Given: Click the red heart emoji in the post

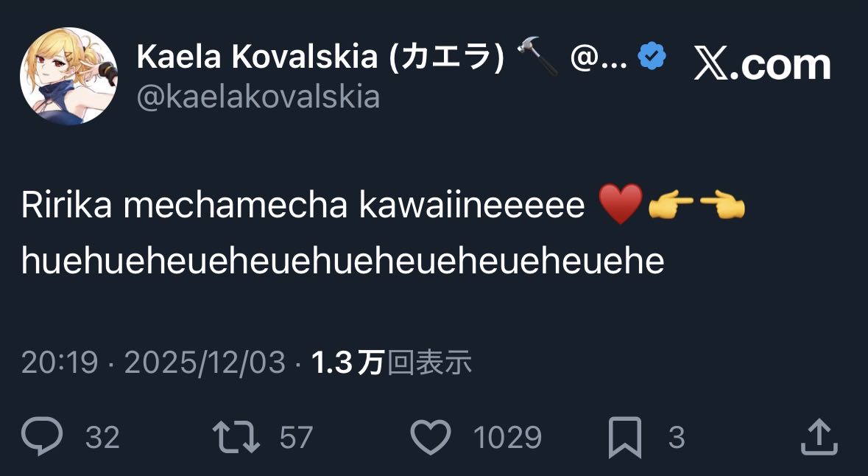Looking at the screenshot, I should coord(621,206).
